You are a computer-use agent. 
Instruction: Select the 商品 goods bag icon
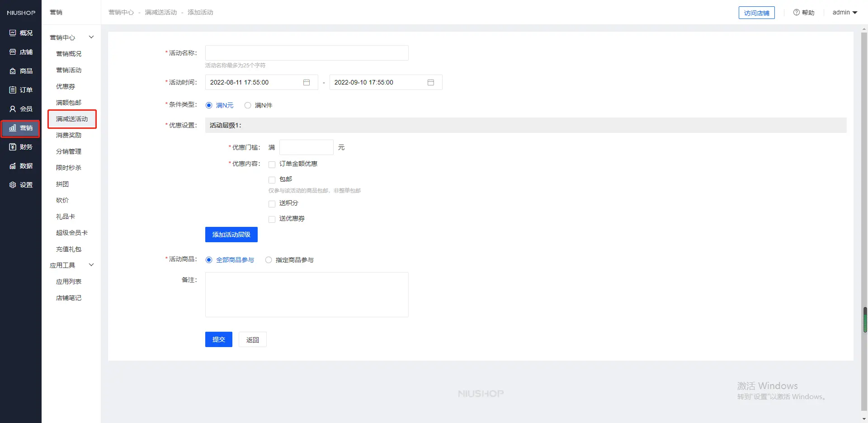[13, 71]
